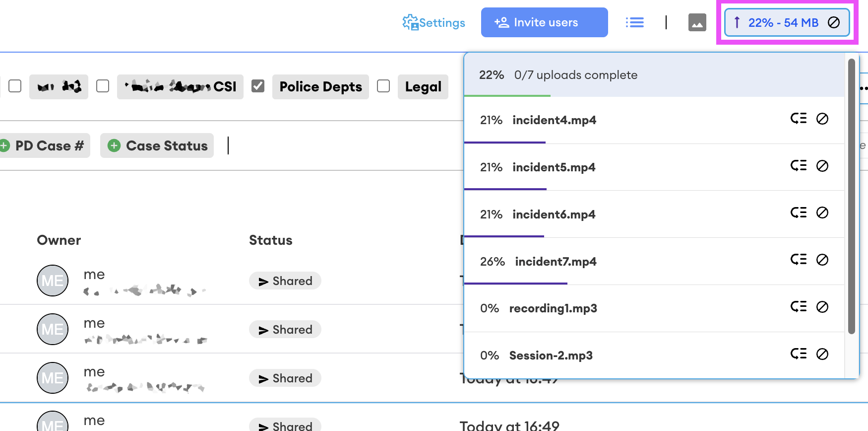Click third row ME avatar
Viewport: 868px width, 431px height.
click(x=53, y=378)
